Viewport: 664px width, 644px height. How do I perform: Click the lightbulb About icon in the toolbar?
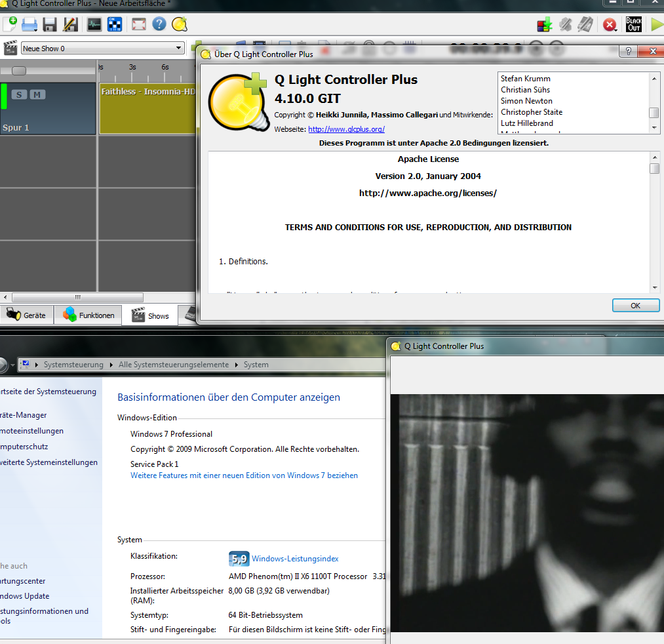coord(180,24)
